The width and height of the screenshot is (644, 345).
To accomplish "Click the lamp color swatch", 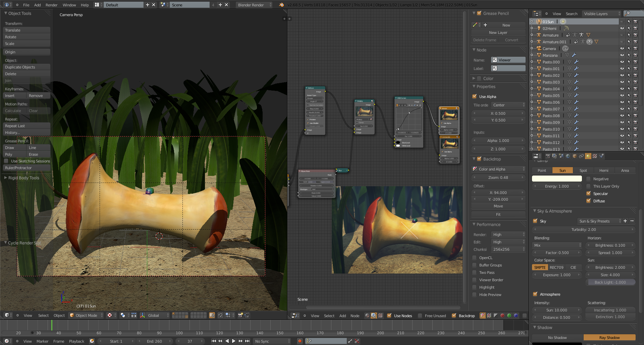I will pyautogui.click(x=557, y=179).
